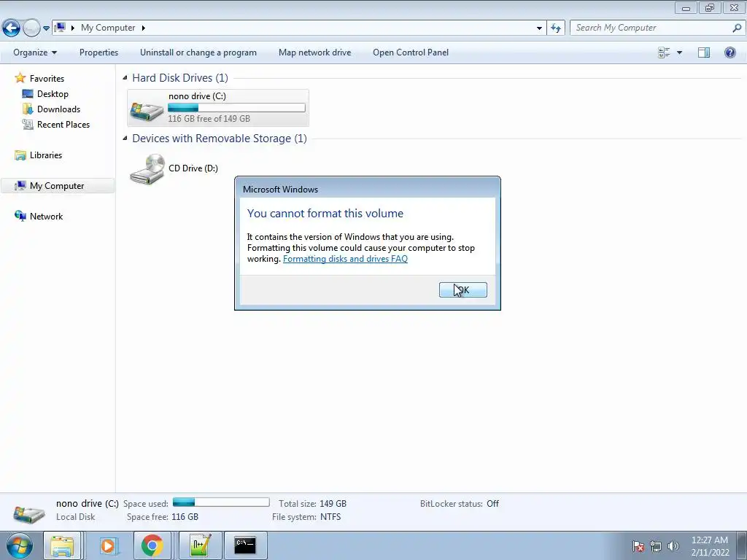Click the Back navigation arrow

(12, 28)
